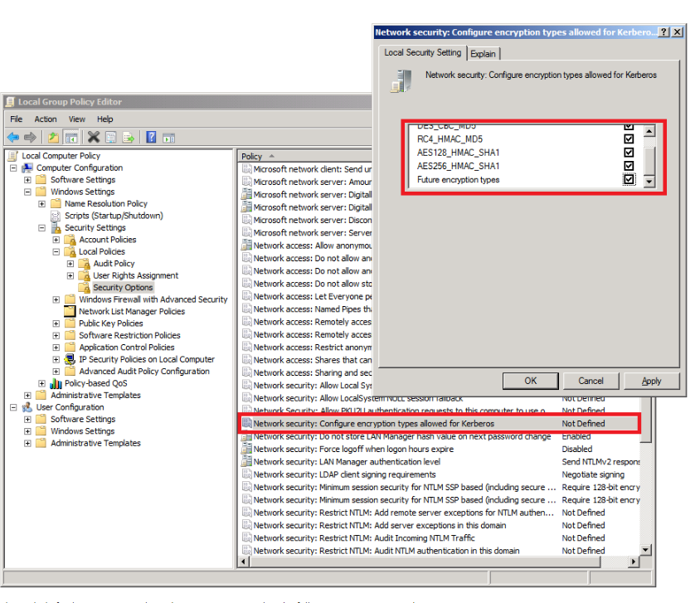Expand Software Settings under Computer Configuration
This screenshot has height=603, width=700.
[27, 180]
